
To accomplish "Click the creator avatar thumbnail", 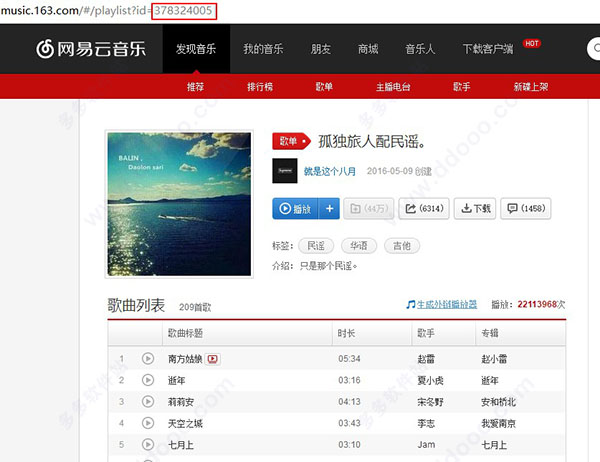I will [285, 171].
